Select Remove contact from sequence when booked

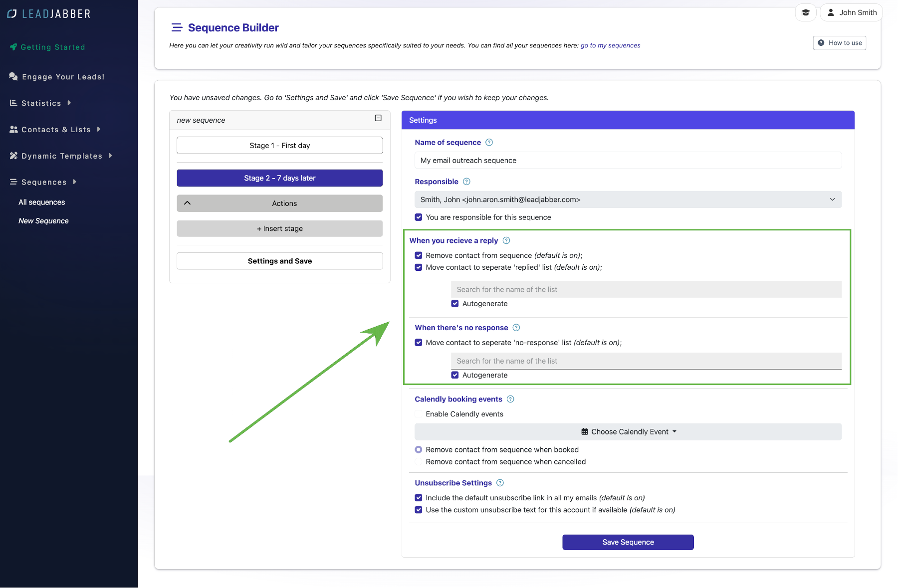(419, 450)
